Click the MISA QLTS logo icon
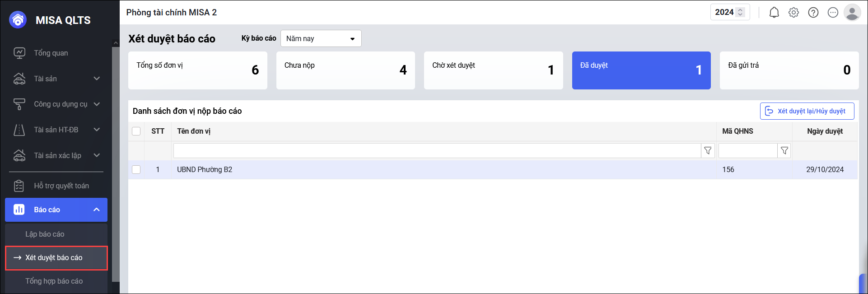The width and height of the screenshot is (868, 294). [18, 20]
